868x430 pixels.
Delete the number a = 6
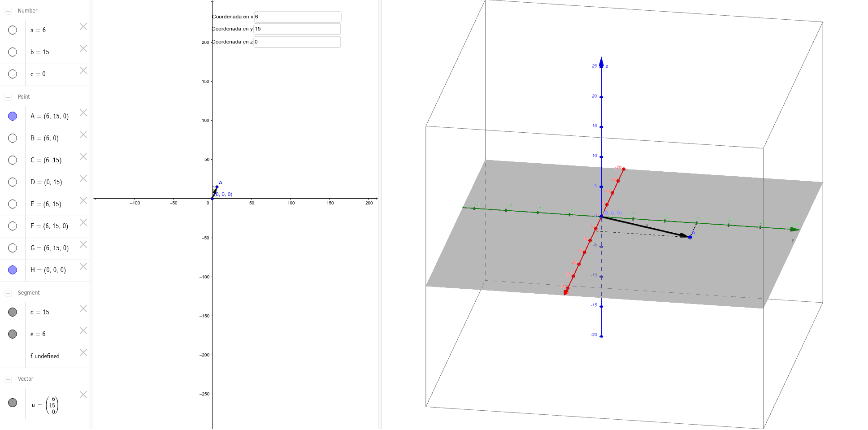coord(83,26)
